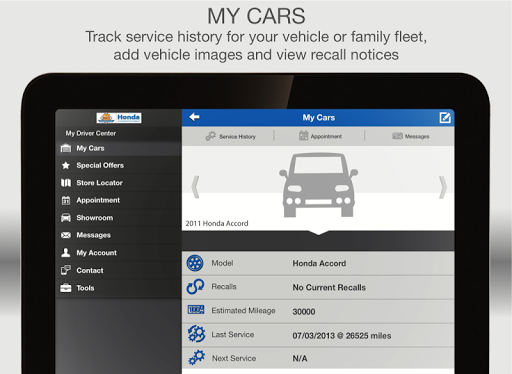Screen dimensions: 512x374
Task: Switch to the Service History tab
Action: pyautogui.click(x=231, y=136)
